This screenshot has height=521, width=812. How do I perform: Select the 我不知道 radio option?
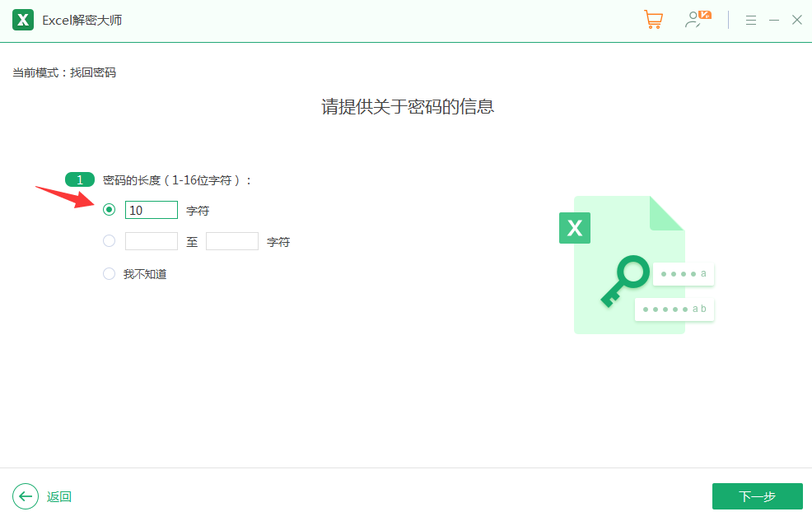(109, 274)
